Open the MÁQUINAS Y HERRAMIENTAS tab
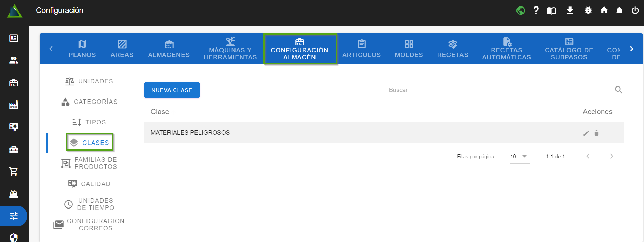Screen dimensions: 644x242 point(230,49)
